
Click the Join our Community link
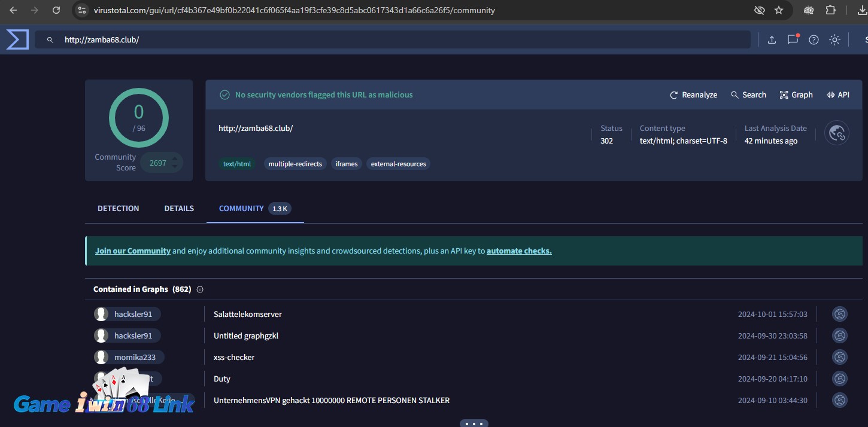click(133, 251)
